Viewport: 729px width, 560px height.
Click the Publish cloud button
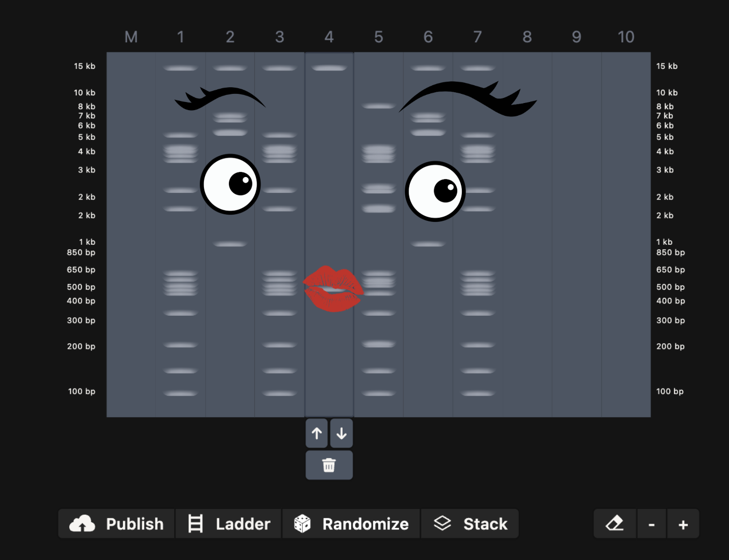coord(117,524)
